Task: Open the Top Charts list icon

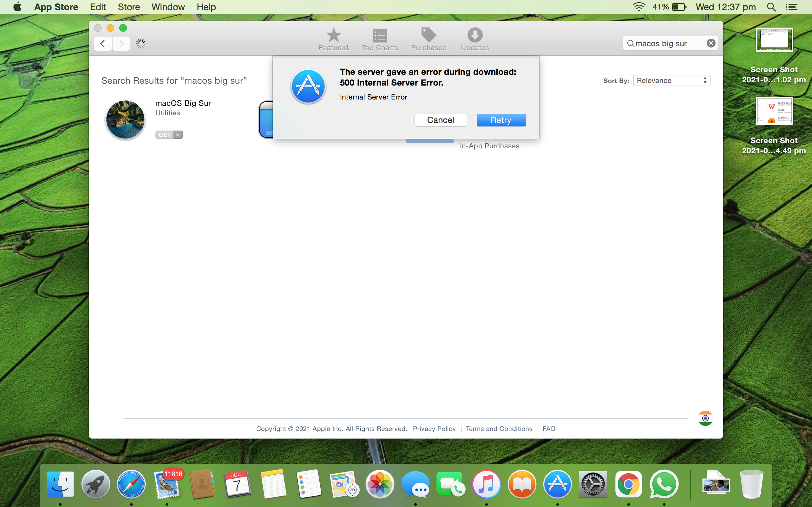Action: click(379, 35)
